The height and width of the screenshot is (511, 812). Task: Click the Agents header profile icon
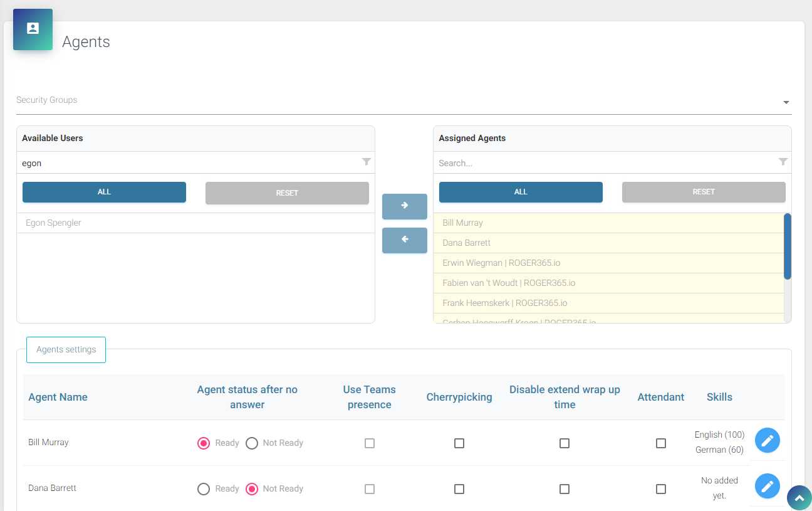click(x=33, y=29)
